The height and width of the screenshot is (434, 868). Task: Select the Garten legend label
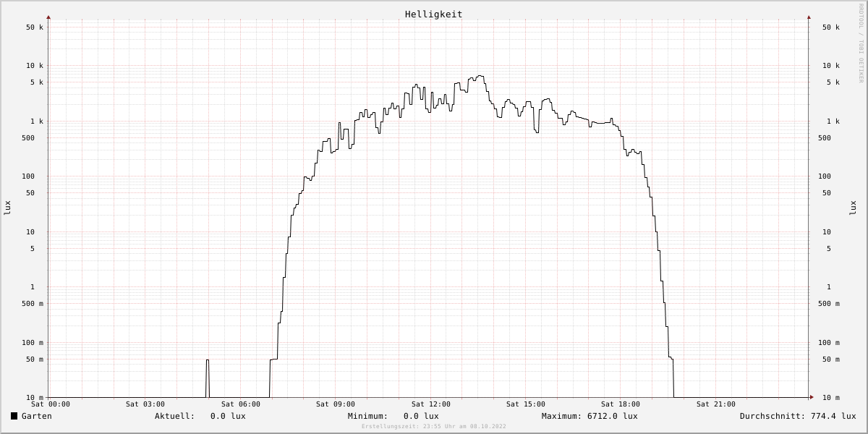pos(37,416)
